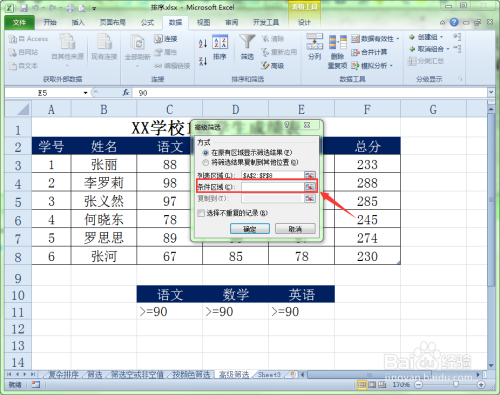Switch to the 复杂排序 sheet tab

[x=64, y=375]
